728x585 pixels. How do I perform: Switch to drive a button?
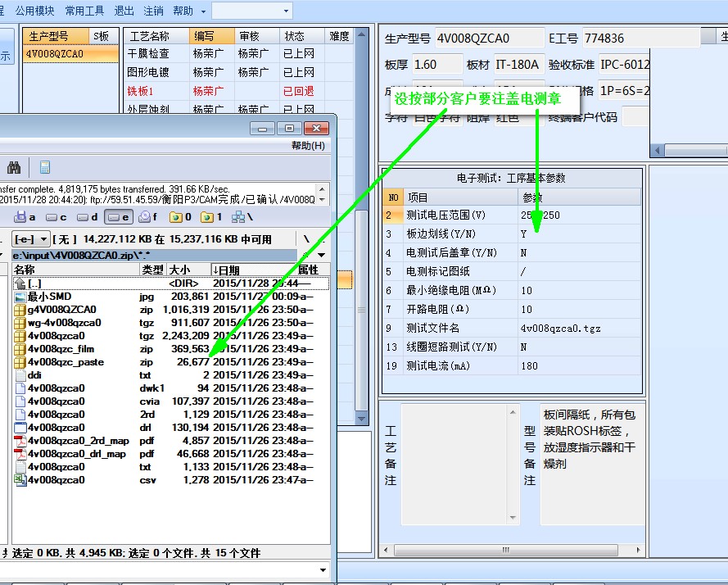pos(25,217)
